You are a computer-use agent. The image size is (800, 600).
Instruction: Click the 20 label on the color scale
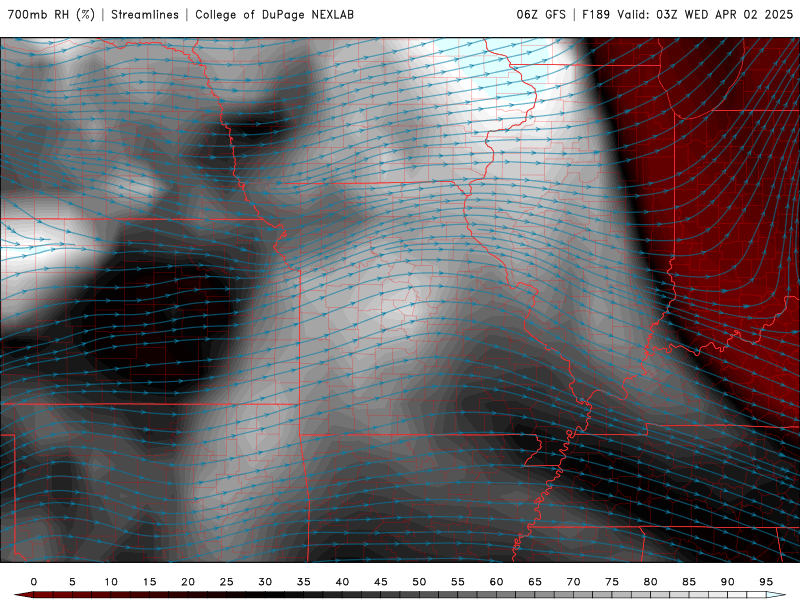tap(188, 582)
